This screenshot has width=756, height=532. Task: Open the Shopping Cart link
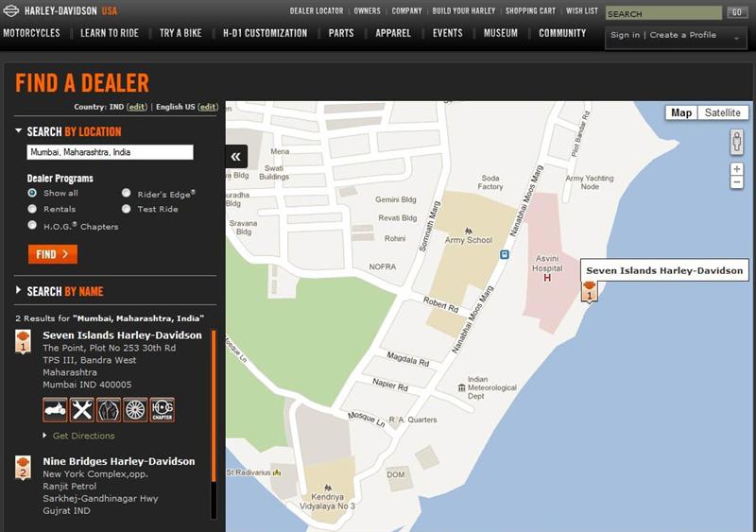531,10
